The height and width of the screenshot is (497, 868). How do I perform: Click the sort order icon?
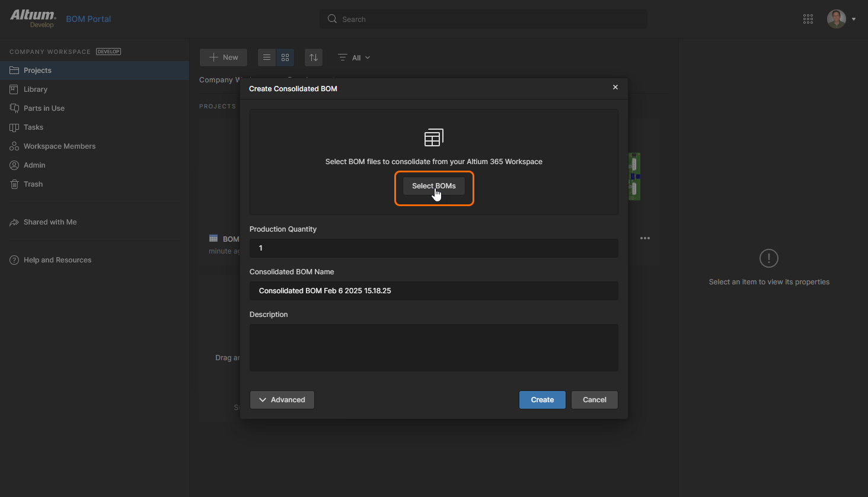pos(314,57)
